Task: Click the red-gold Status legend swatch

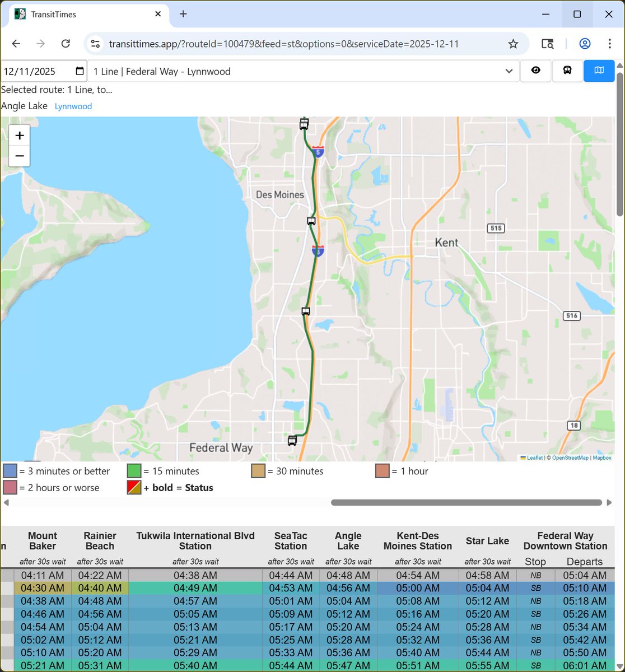Action: click(134, 488)
